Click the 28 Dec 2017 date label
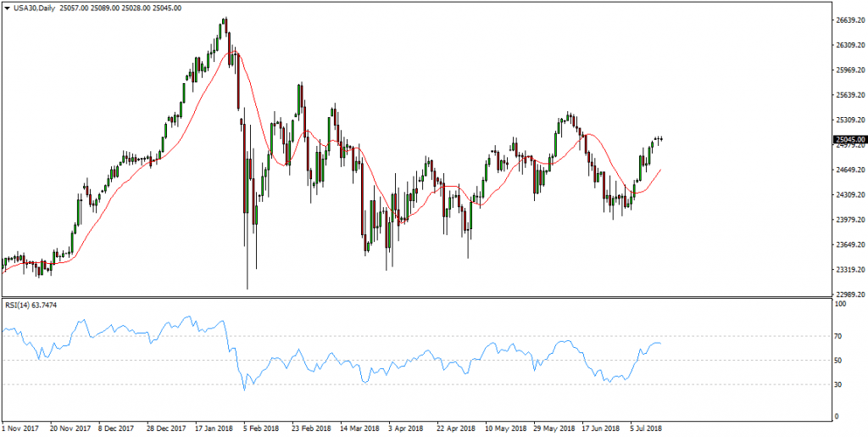Image resolution: width=868 pixels, height=437 pixels. click(x=164, y=429)
